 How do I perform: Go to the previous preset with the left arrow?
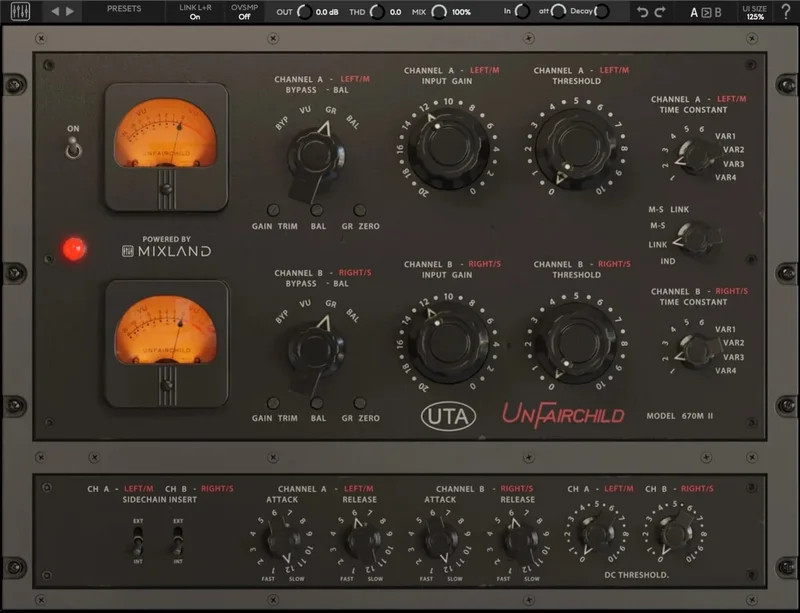click(x=55, y=11)
